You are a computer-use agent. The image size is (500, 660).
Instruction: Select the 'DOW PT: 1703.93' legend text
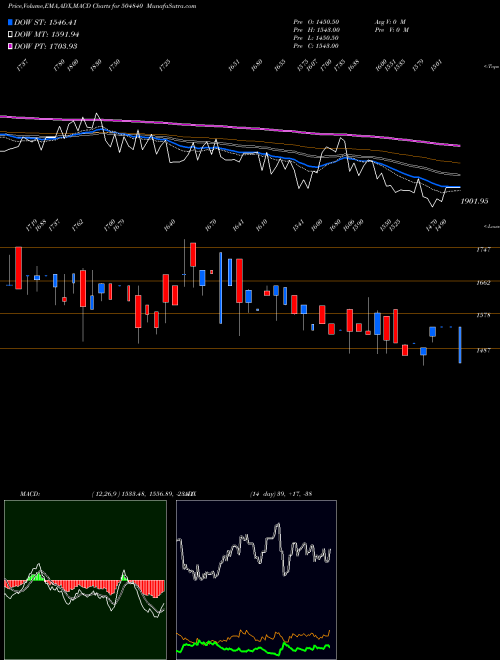[45, 46]
